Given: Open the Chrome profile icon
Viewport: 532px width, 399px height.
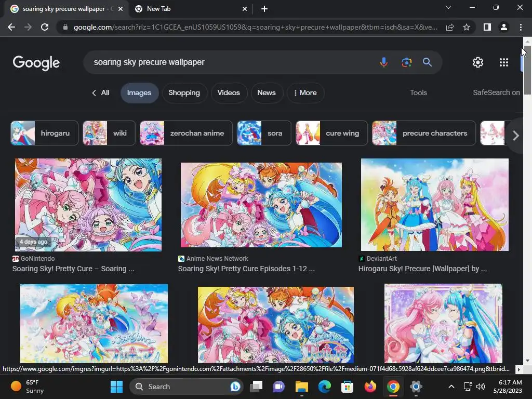Looking at the screenshot, I should click(504, 27).
